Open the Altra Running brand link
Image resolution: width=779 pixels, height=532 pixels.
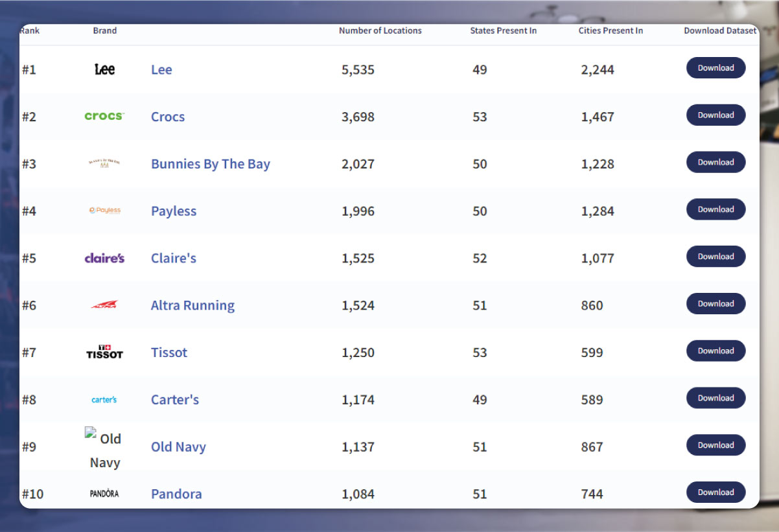pos(193,305)
